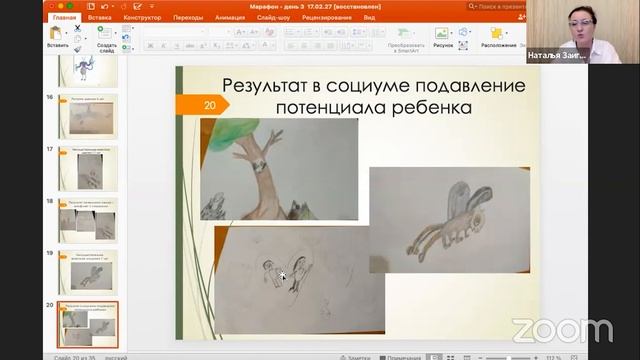Toggle Subscript formatting
The image size is (640, 360).
[217, 46]
